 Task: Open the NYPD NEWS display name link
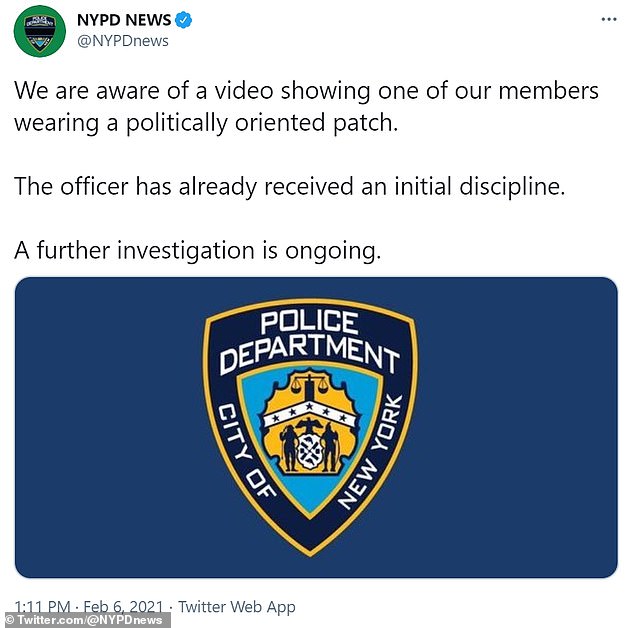coord(124,20)
